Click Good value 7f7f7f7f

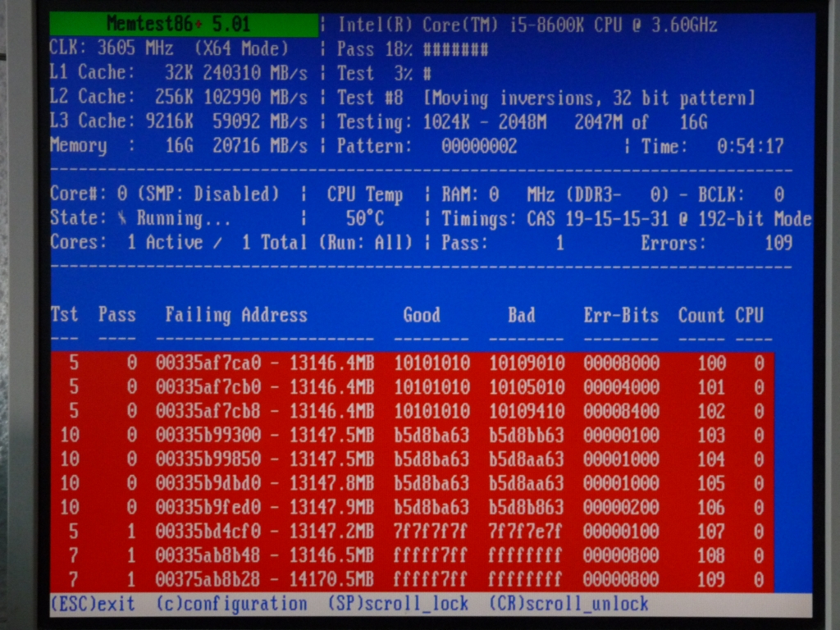[x=431, y=531]
